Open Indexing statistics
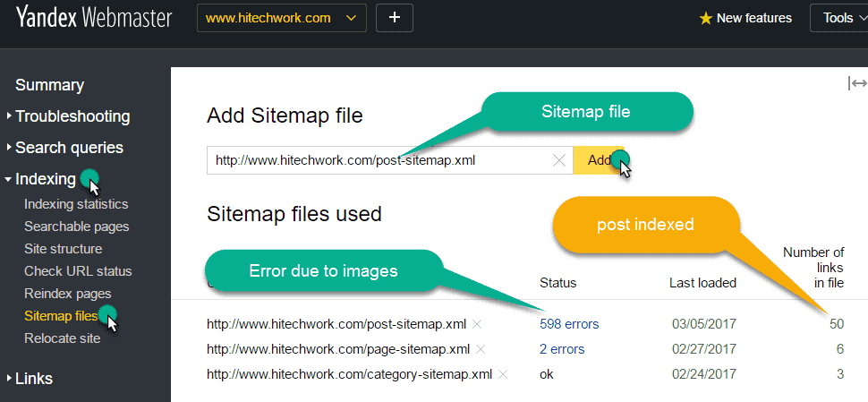This screenshot has width=868, height=402. 76,204
